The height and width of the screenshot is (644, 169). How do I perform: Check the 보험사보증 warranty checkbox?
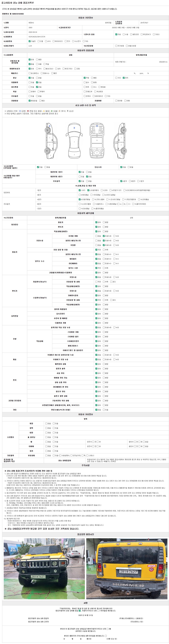(x=127, y=46)
